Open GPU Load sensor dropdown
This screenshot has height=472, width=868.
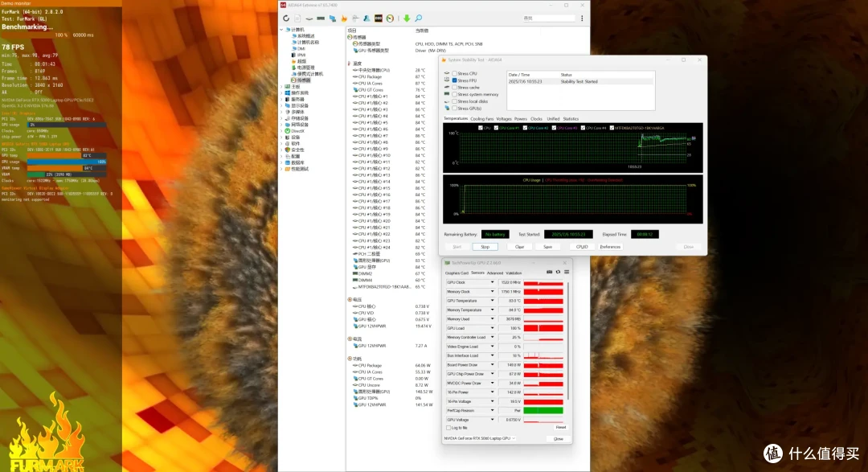pyautogui.click(x=492, y=328)
